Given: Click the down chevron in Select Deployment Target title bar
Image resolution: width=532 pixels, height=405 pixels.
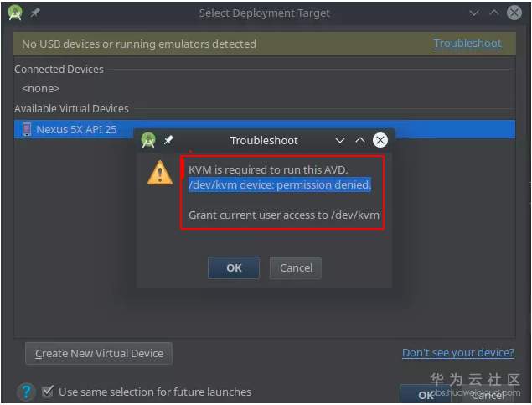Looking at the screenshot, I should point(474,13).
